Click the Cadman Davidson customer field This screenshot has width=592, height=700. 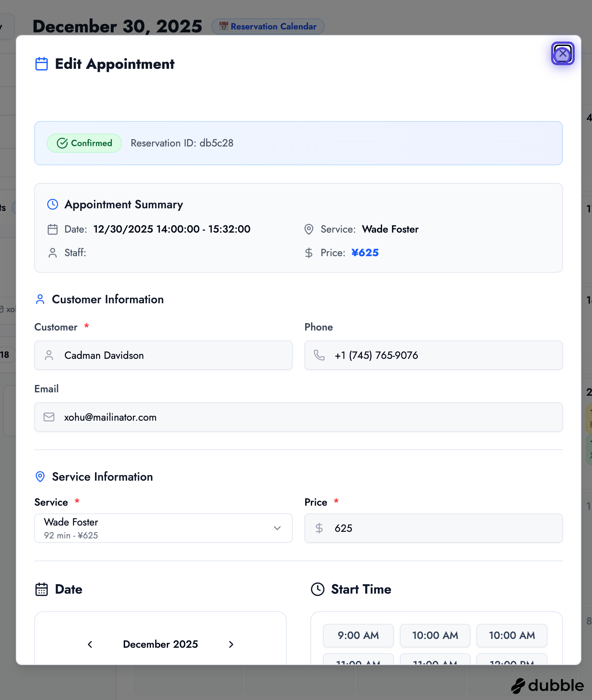pos(163,355)
